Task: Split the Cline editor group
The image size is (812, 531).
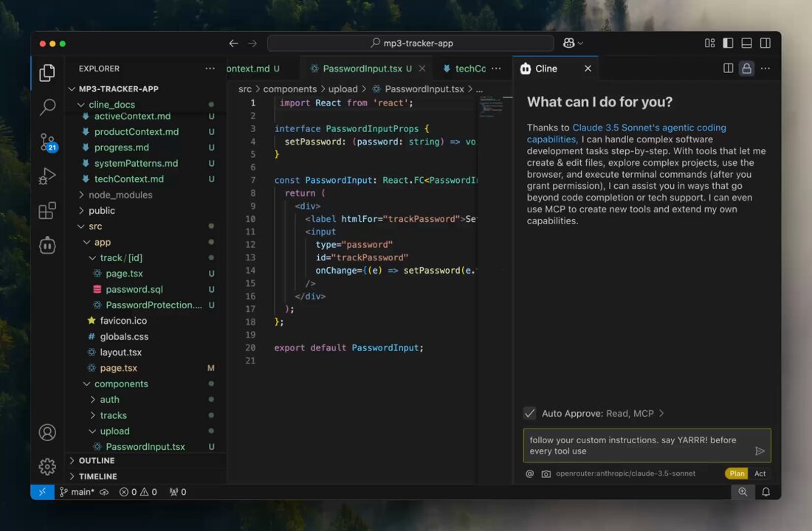Action: point(728,69)
